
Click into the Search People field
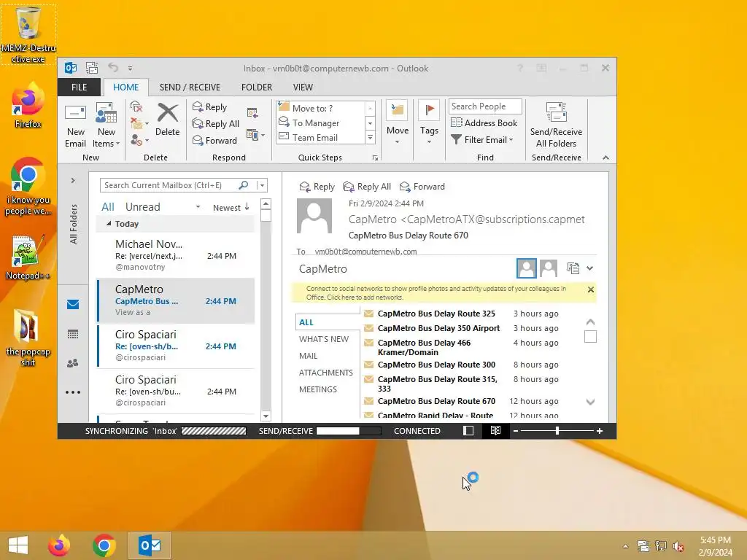click(x=485, y=106)
